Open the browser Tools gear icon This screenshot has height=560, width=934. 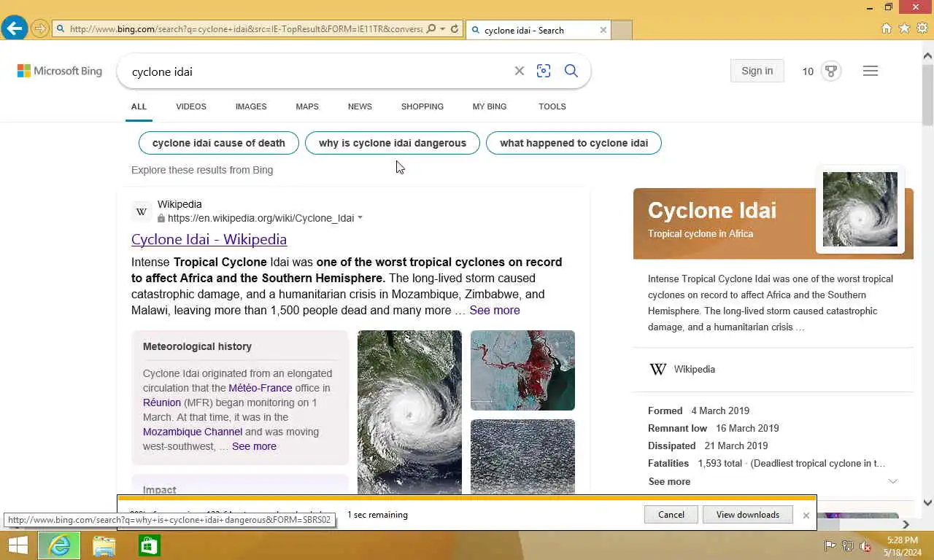click(x=922, y=28)
